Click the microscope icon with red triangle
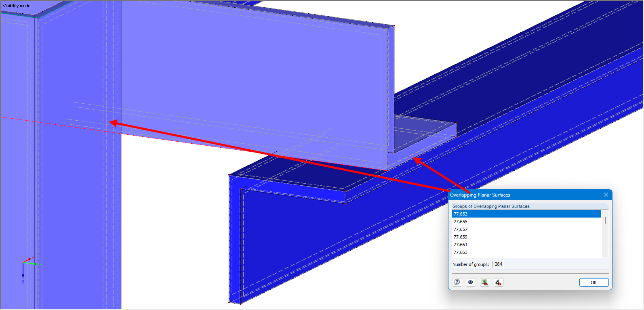Image resolution: width=644 pixels, height=310 pixels. [499, 282]
